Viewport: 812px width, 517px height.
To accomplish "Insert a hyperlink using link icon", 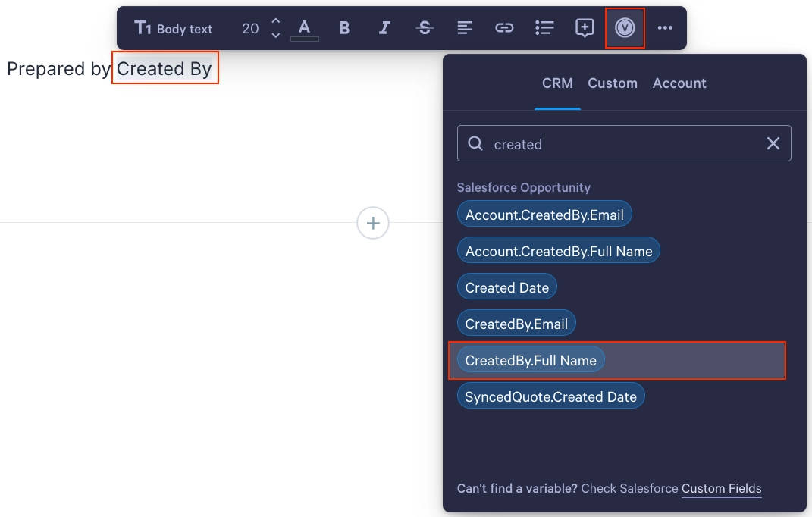I will pos(504,28).
